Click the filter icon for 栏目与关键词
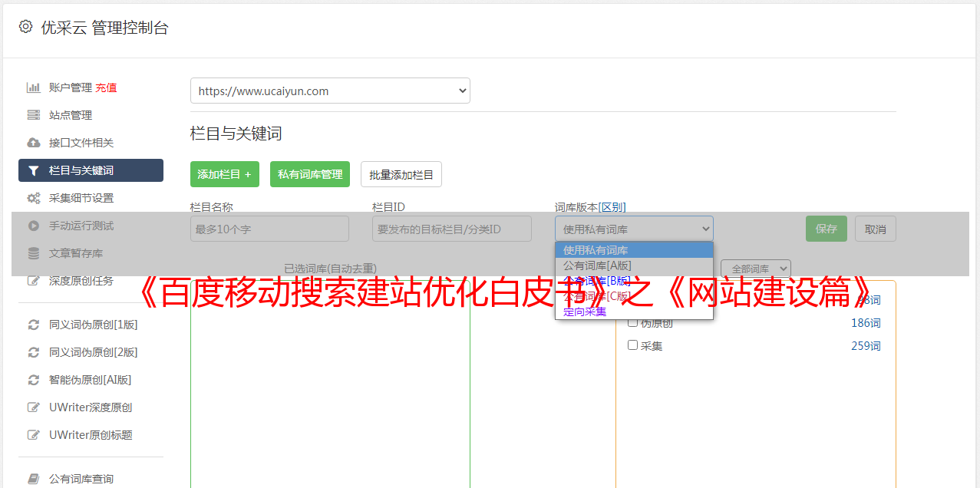 [x=33, y=170]
